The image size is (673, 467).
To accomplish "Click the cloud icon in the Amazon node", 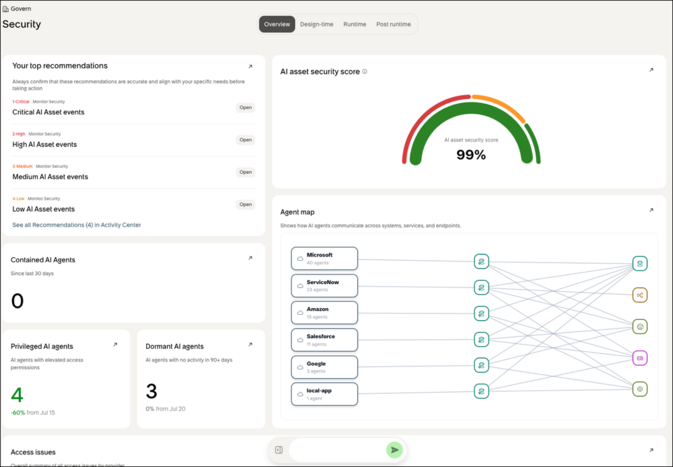I will 300,313.
